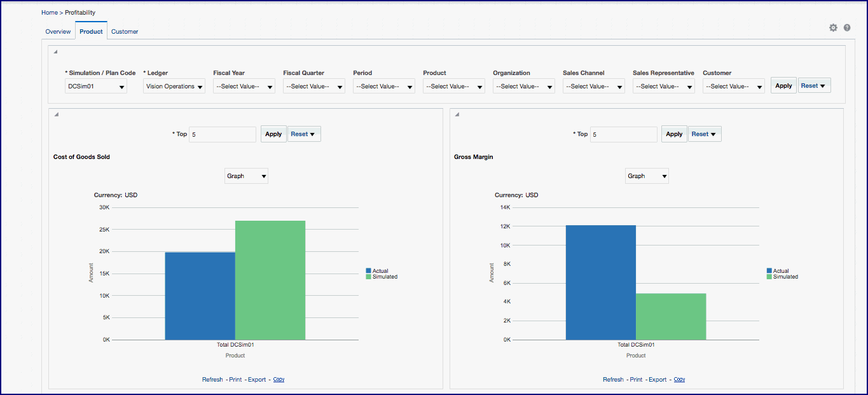Image resolution: width=868 pixels, height=395 pixels.
Task: Collapse the Cost of Goods Sold section triangle
Action: (55, 114)
